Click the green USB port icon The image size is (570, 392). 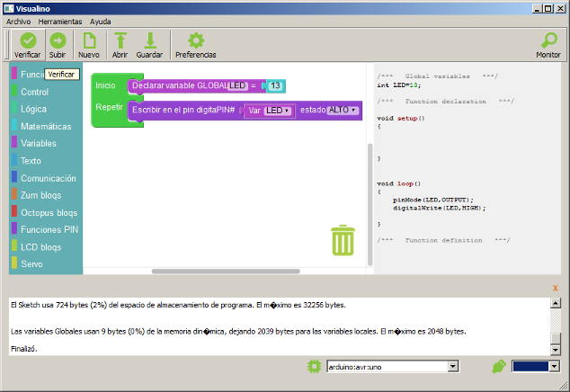pyautogui.click(x=499, y=366)
